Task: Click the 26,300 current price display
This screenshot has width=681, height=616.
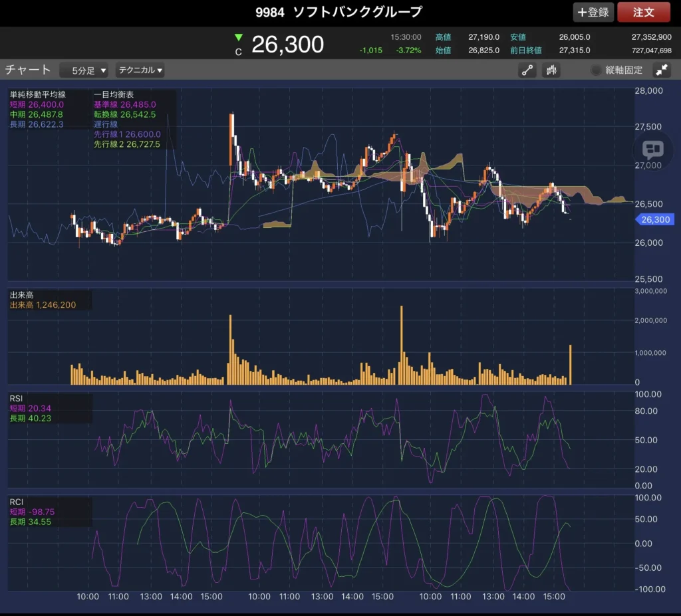Action: 287,45
